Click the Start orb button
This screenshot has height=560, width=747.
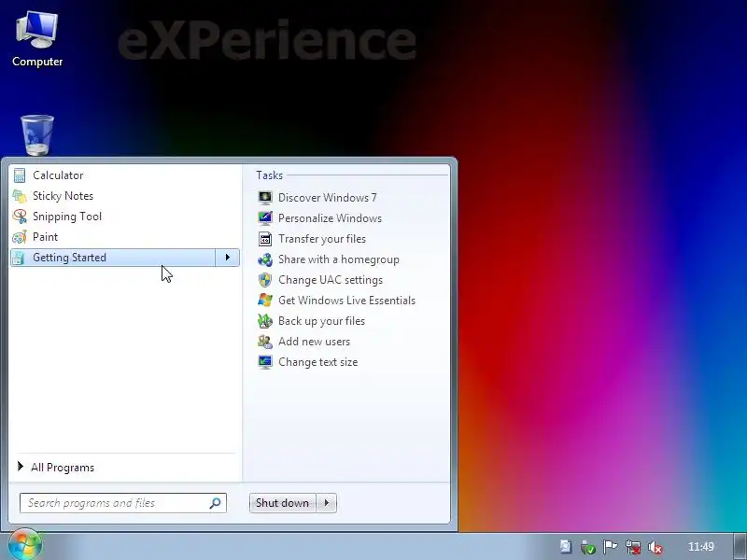pos(25,544)
